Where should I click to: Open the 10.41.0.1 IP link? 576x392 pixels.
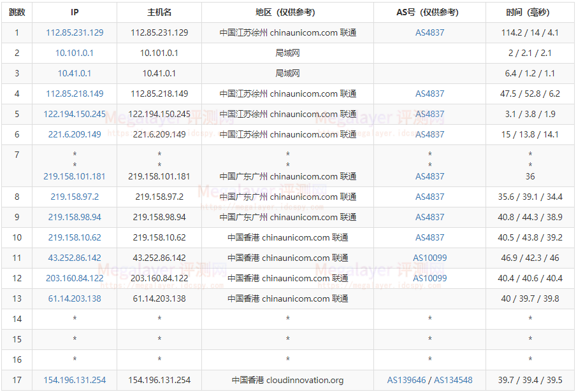pos(75,73)
